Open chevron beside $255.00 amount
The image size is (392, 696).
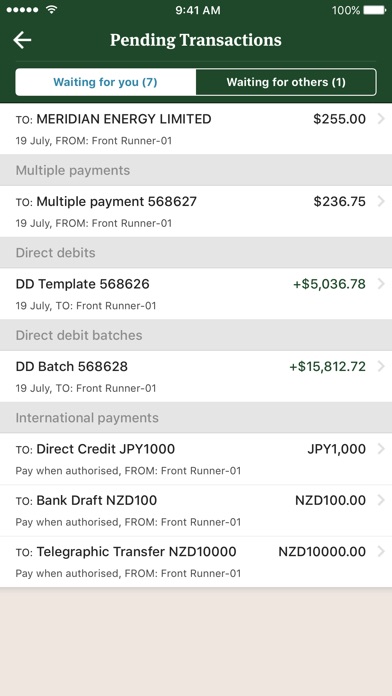[380, 119]
